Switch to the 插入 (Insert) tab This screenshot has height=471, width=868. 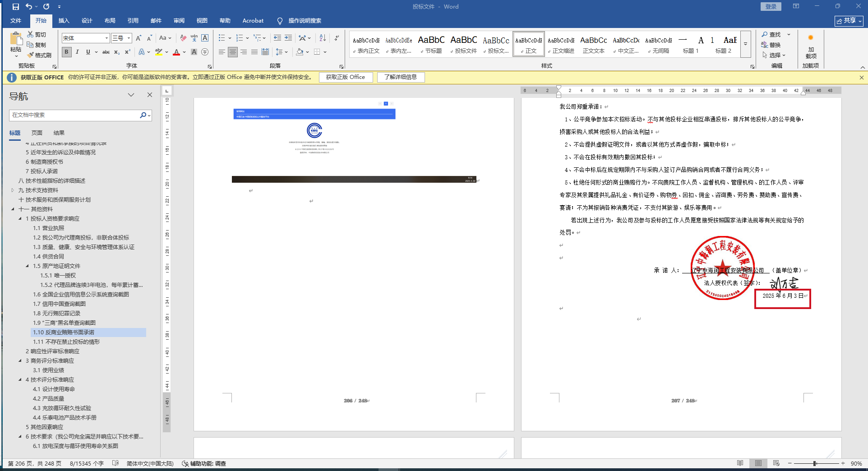[64, 21]
